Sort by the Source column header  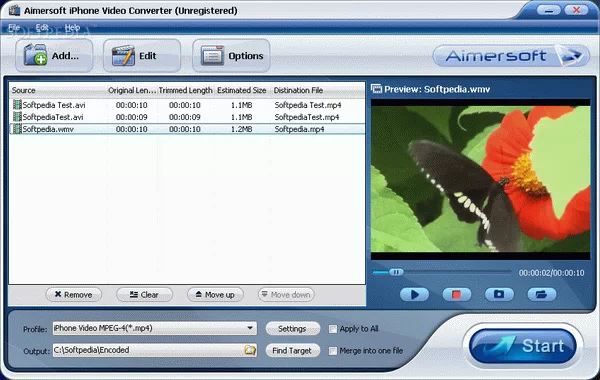pos(57,90)
